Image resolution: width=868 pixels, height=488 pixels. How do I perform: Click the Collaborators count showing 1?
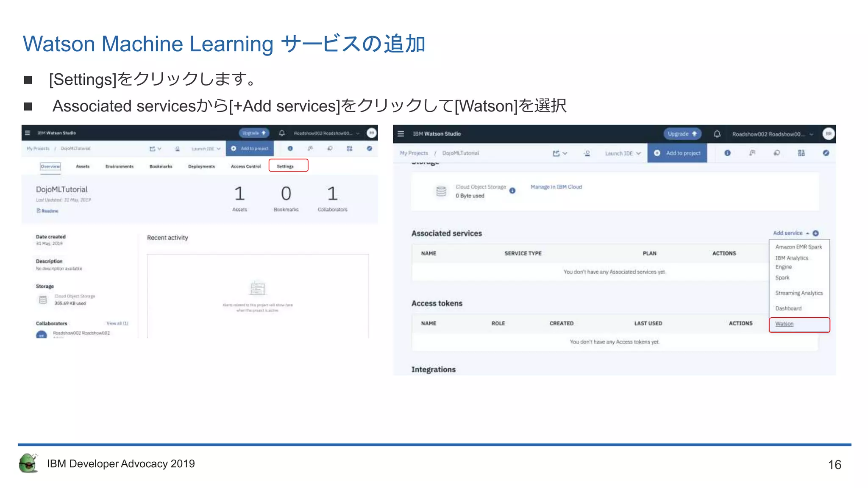click(x=332, y=194)
